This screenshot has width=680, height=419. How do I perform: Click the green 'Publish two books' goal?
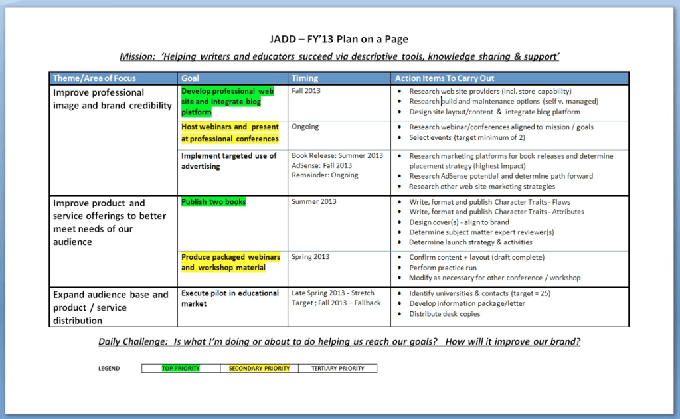(x=214, y=202)
